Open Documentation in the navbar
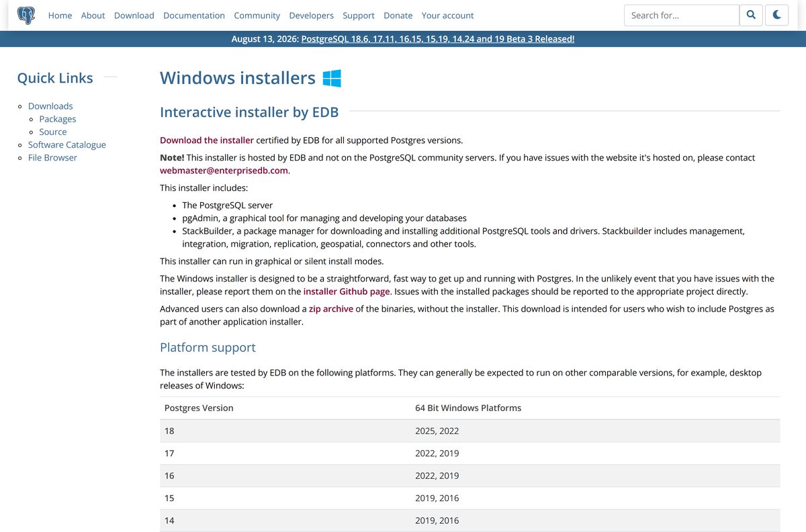This screenshot has width=806, height=532. [x=194, y=15]
